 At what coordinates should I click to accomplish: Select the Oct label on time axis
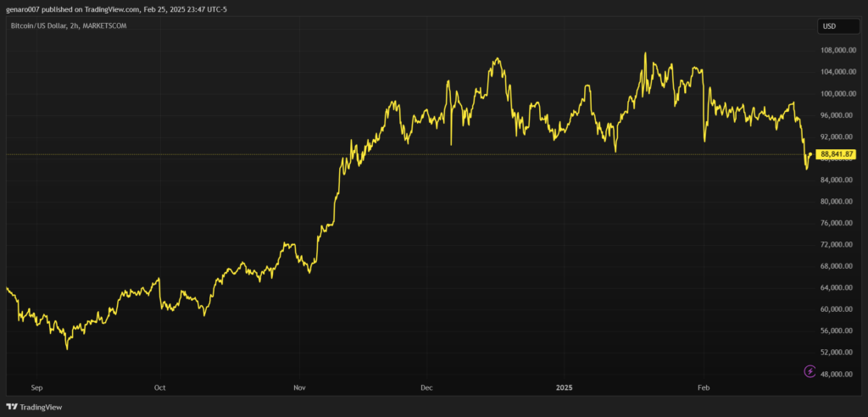click(159, 386)
